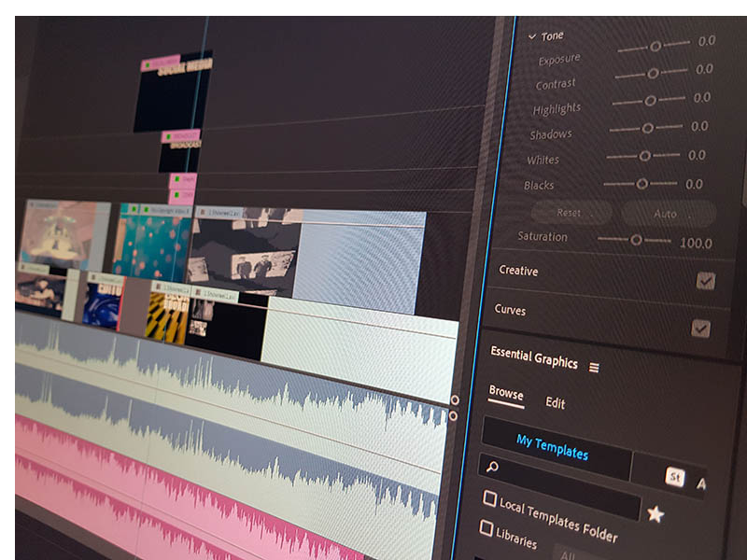Click the Shadows slider handle
Viewport: 747px width, 560px height.
coord(647,128)
